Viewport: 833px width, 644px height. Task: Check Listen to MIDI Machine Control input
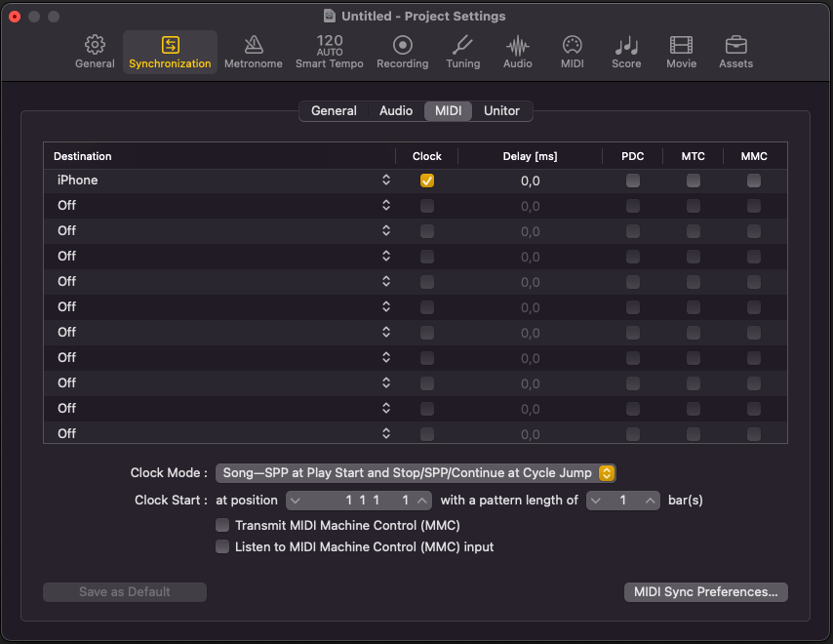(x=222, y=546)
